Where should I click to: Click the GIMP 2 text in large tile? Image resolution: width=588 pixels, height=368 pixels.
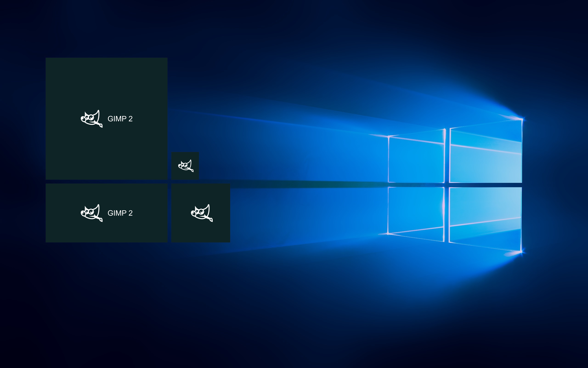pyautogui.click(x=120, y=119)
